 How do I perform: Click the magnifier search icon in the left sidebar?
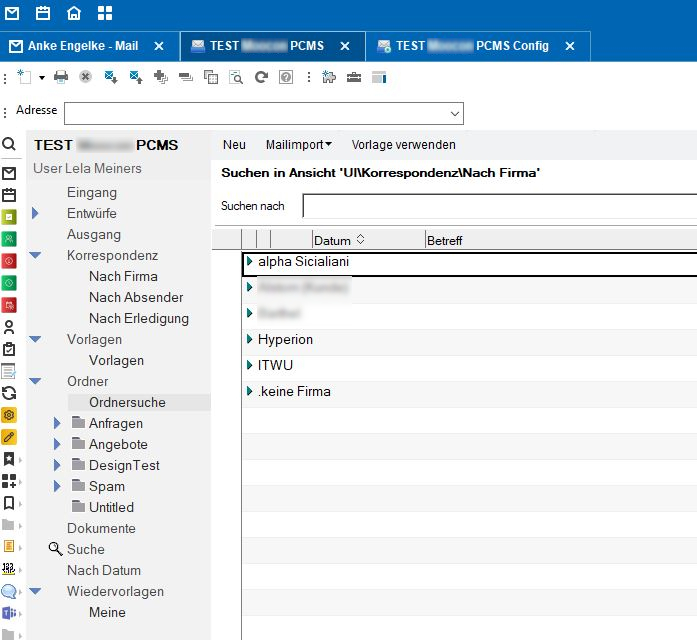9,144
